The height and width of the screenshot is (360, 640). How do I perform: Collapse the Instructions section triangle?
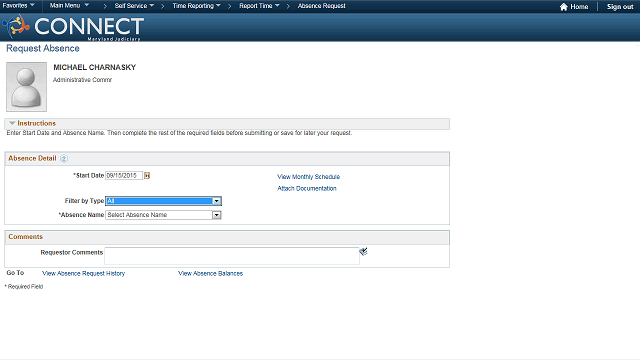coord(12,123)
